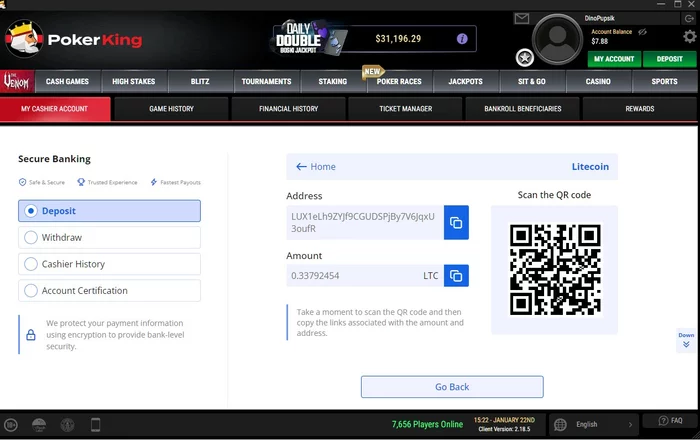700x440 pixels.
Task: Copy the LTC amount
Action: tap(456, 276)
